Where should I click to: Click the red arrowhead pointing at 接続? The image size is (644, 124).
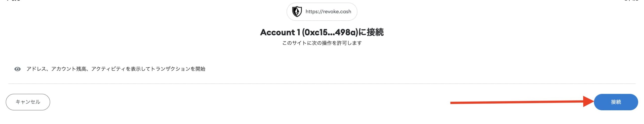point(588,102)
